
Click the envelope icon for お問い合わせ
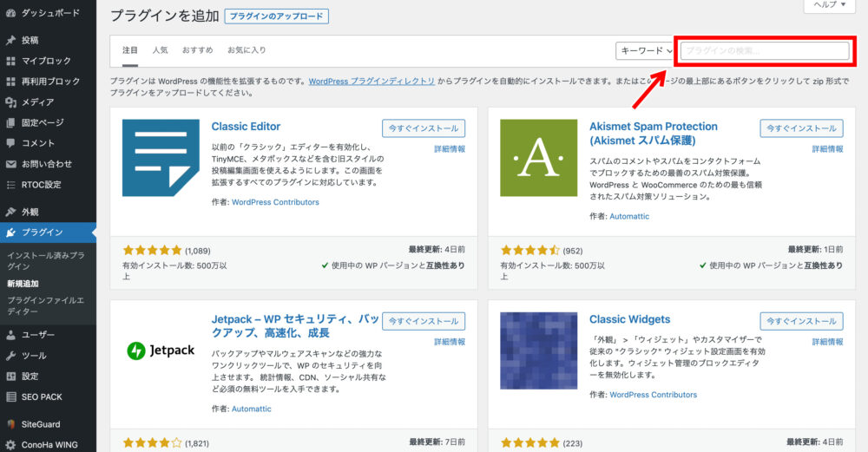point(10,164)
